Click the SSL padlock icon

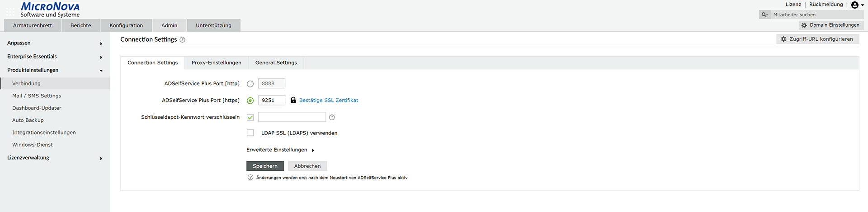tap(293, 100)
